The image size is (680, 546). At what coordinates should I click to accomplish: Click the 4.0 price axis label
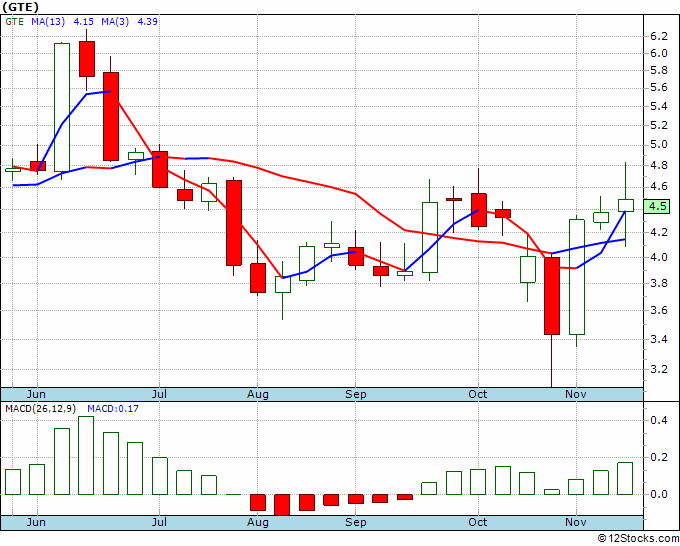pos(658,258)
